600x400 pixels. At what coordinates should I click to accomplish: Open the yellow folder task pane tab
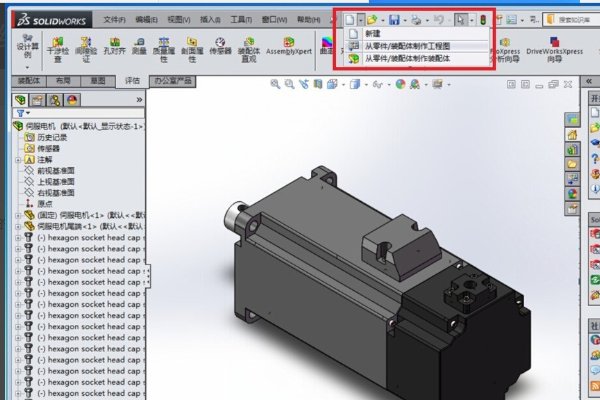pyautogui.click(x=572, y=164)
